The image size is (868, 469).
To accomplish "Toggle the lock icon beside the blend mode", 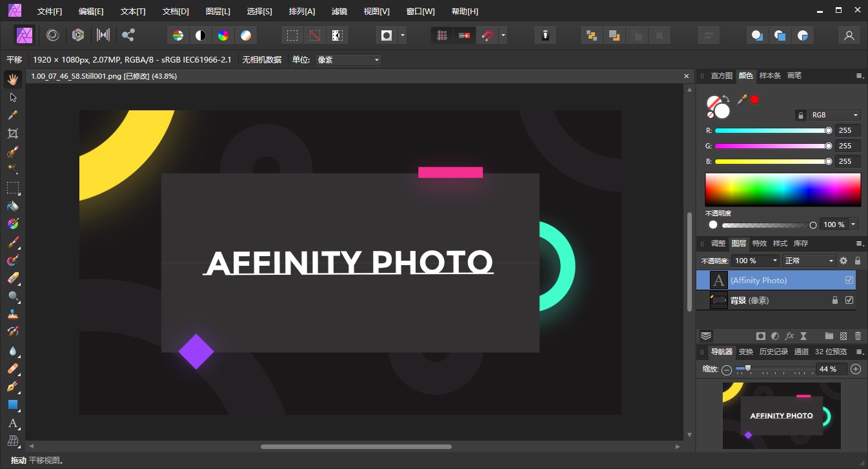I will click(x=858, y=261).
